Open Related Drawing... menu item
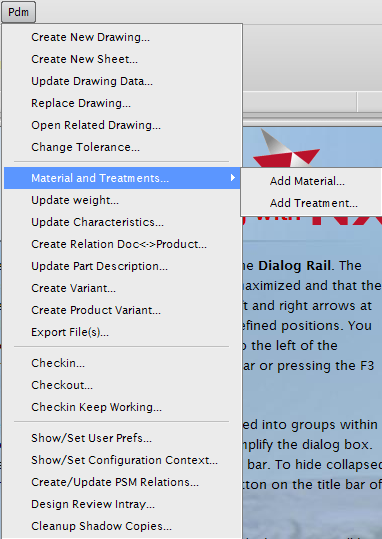The width and height of the screenshot is (382, 539). pos(122,125)
